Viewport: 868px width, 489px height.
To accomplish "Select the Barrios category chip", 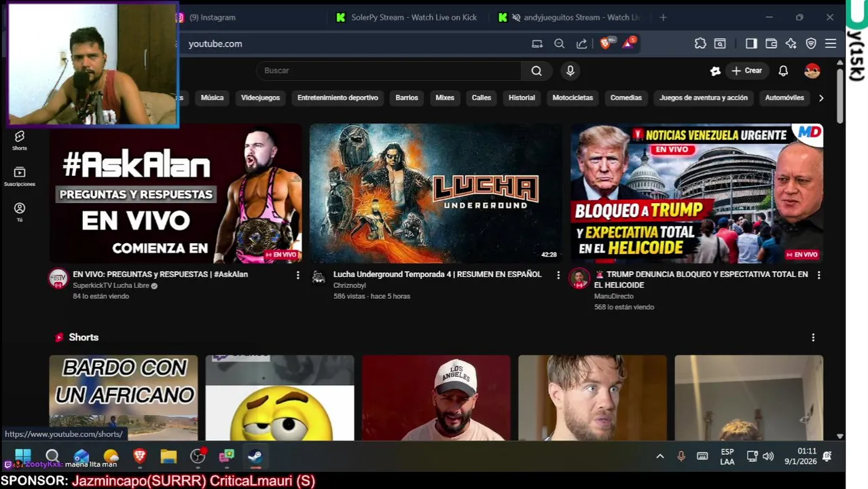I will [407, 98].
